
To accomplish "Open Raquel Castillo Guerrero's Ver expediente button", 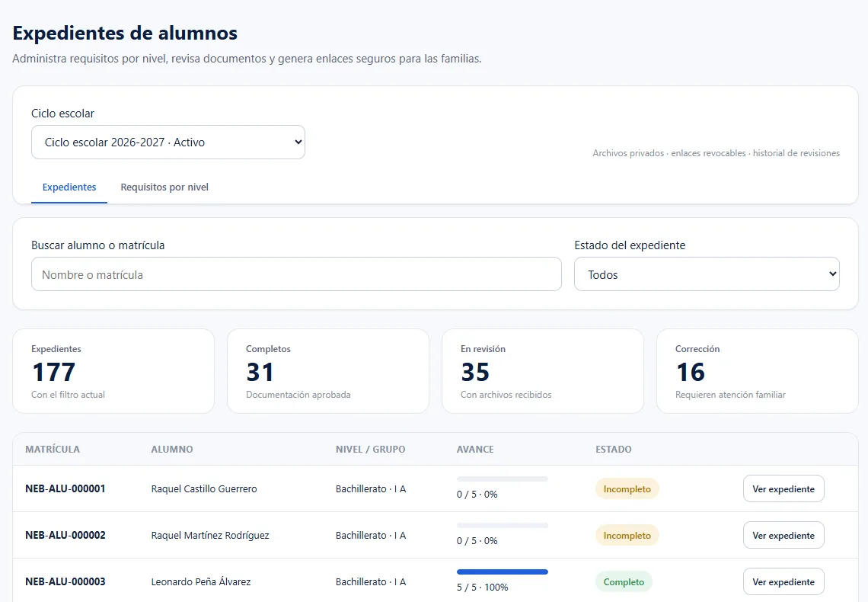I will click(783, 489).
